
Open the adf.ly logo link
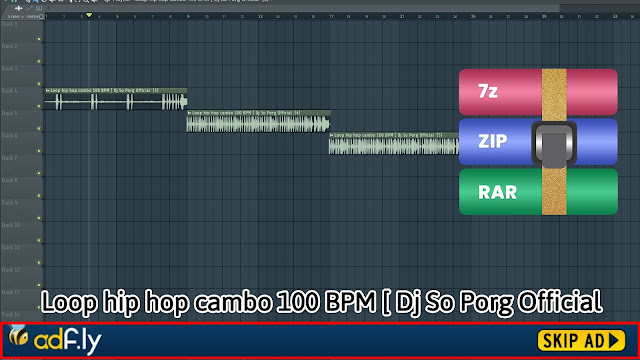(55, 340)
